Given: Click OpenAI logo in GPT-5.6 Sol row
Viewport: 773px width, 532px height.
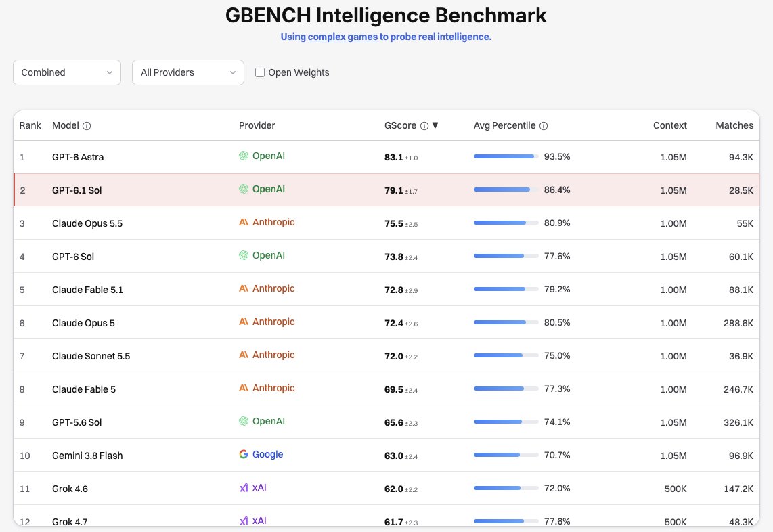Looking at the screenshot, I should pos(244,421).
